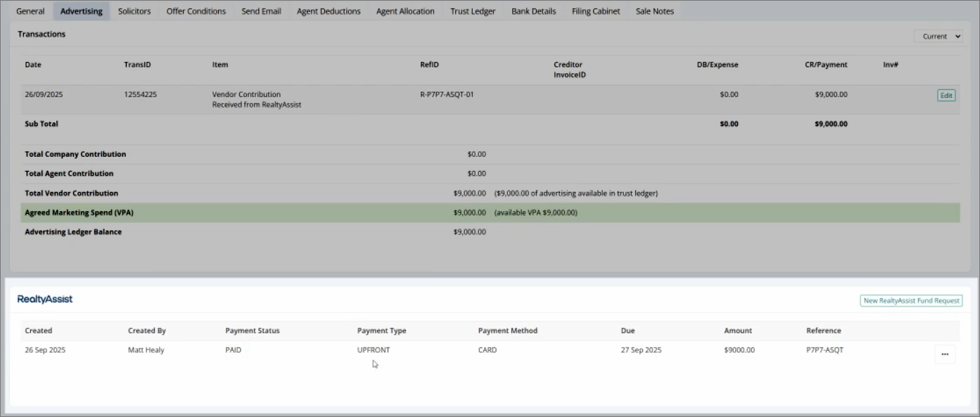
Task: Click the Inv# column header
Action: (x=891, y=65)
